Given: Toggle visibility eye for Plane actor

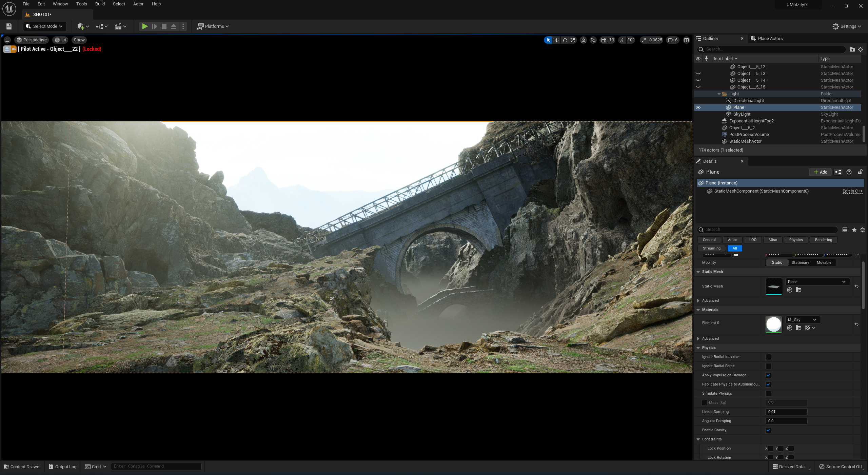Looking at the screenshot, I should point(698,107).
